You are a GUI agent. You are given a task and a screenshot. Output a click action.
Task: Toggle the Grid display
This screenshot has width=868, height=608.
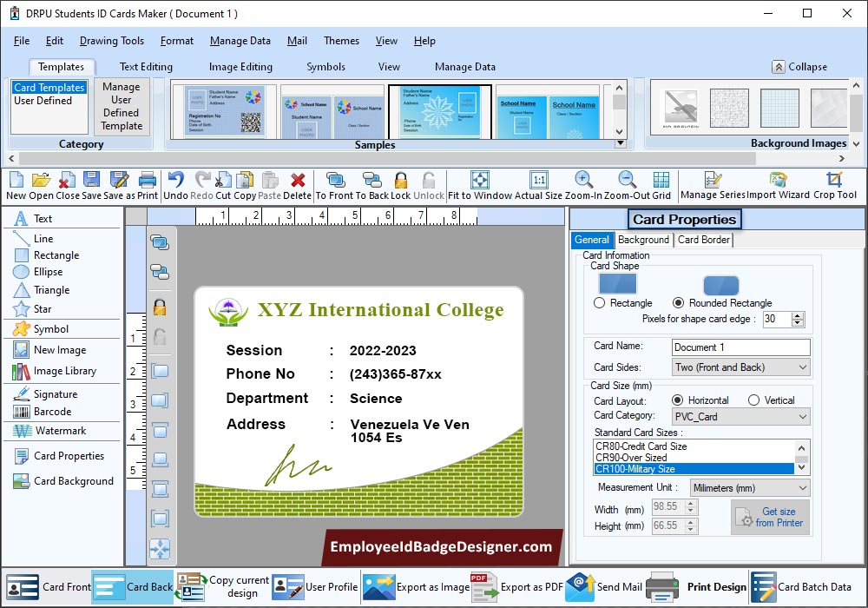click(661, 186)
